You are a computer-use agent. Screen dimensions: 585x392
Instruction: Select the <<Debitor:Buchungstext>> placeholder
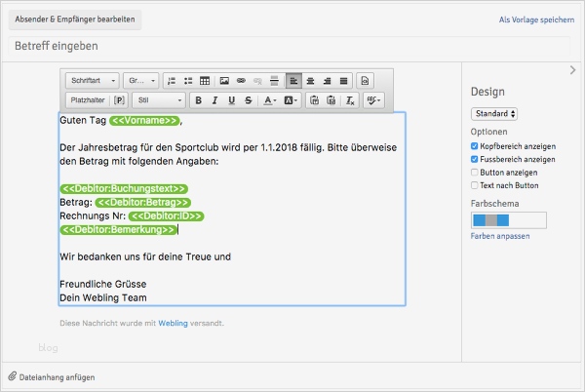[124, 189]
